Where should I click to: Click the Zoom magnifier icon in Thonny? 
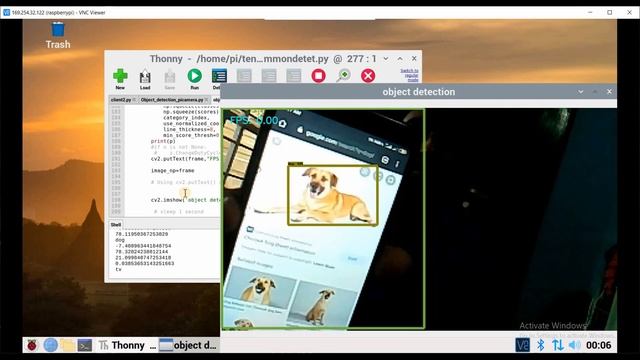tap(343, 76)
